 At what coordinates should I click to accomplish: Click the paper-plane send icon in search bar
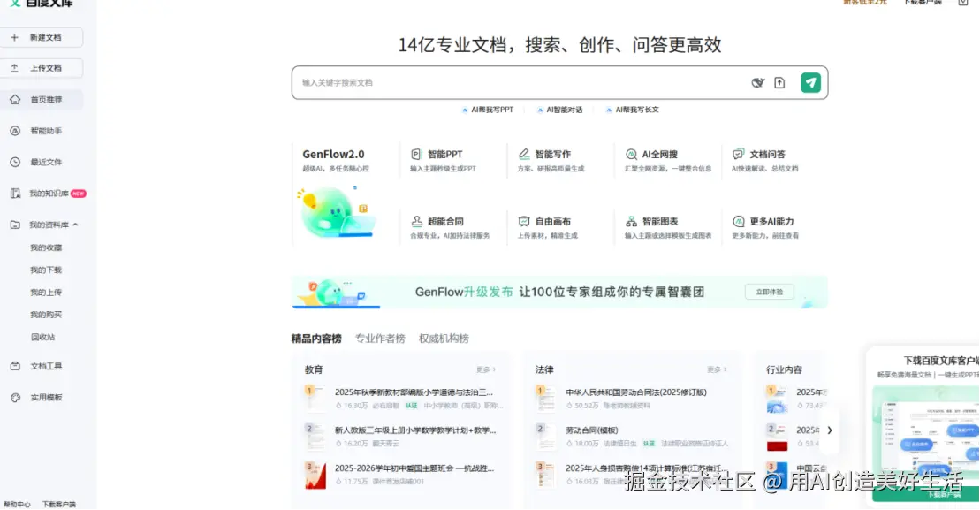pyautogui.click(x=809, y=81)
